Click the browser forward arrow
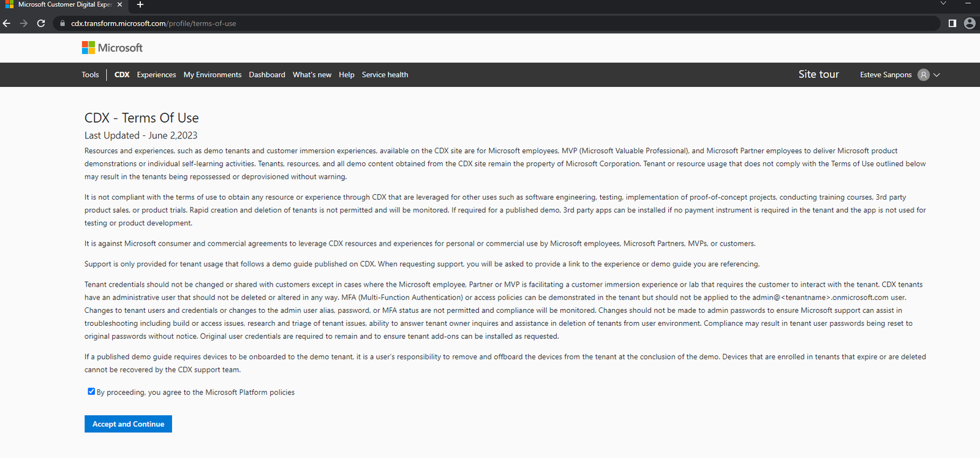980x458 pixels. click(x=24, y=23)
